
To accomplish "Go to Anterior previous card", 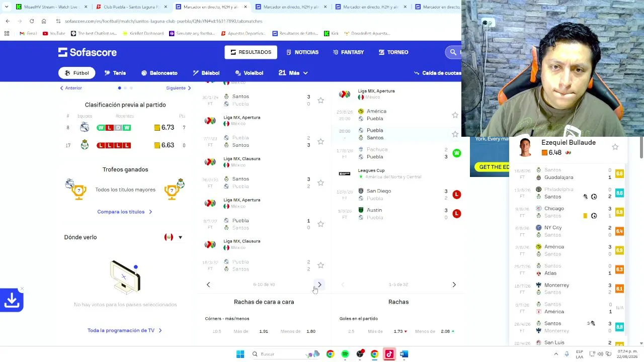I will tap(71, 88).
